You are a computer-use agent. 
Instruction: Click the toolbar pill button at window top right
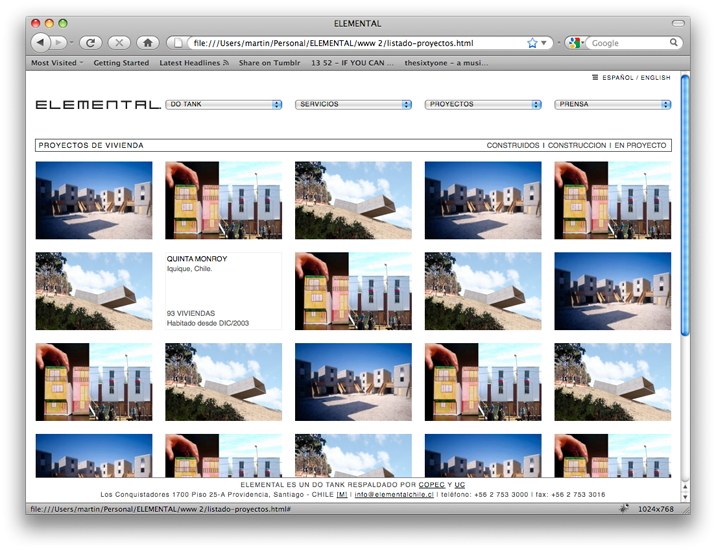[678, 23]
